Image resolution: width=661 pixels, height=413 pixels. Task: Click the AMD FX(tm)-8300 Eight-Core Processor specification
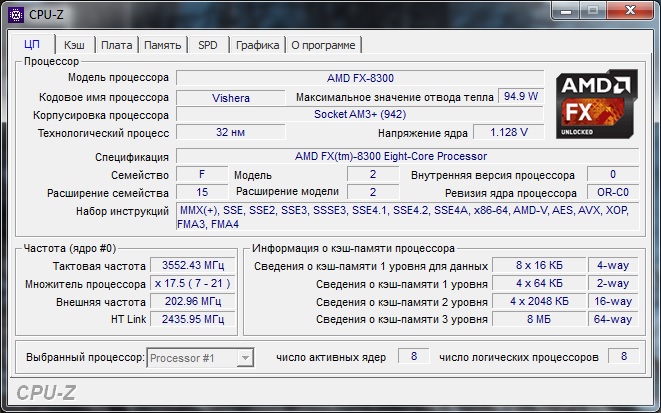tap(407, 156)
